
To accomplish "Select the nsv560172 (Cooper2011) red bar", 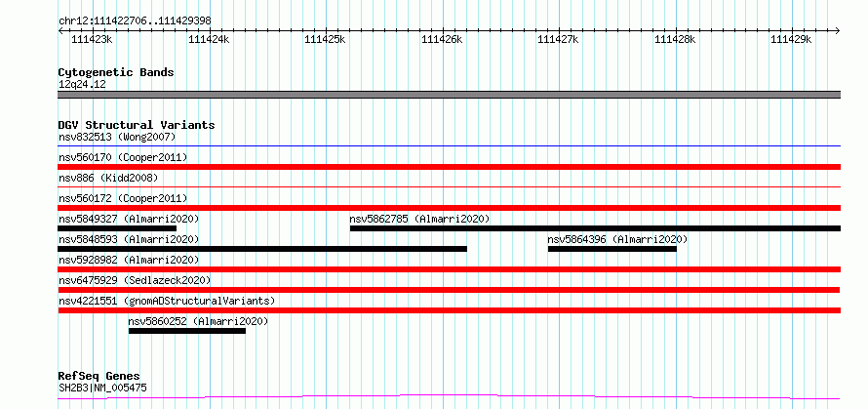I will [450, 208].
